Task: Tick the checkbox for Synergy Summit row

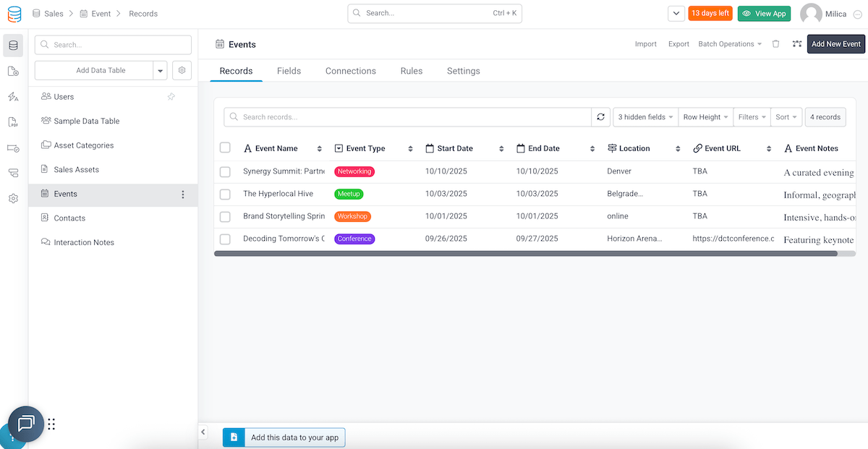Action: [x=225, y=171]
